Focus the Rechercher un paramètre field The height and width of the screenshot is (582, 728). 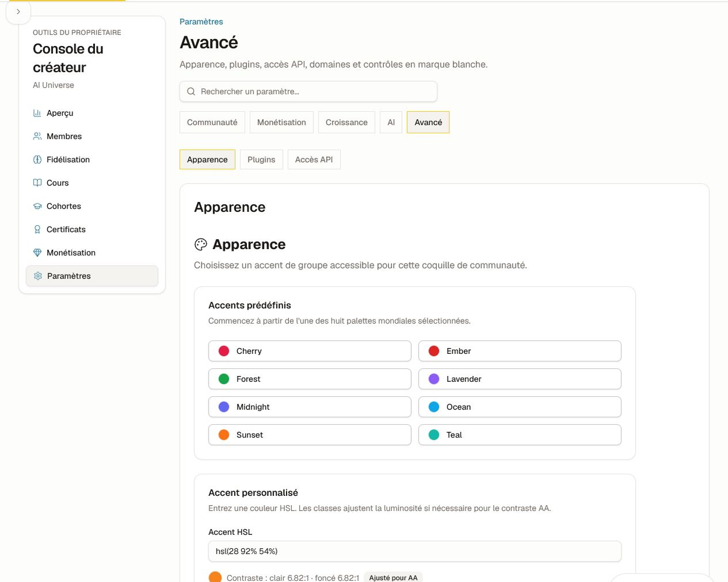point(308,91)
